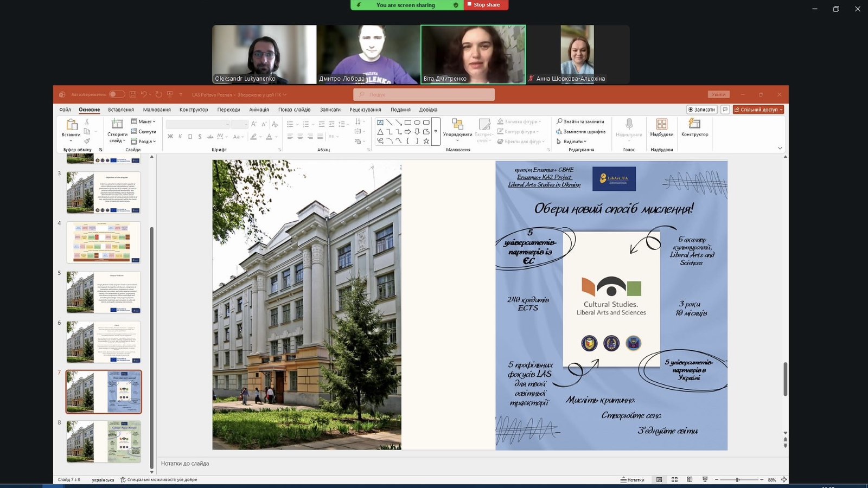Image resolution: width=868 pixels, height=488 pixels.
Task: Start slideshow from status bar icon
Action: click(x=705, y=480)
